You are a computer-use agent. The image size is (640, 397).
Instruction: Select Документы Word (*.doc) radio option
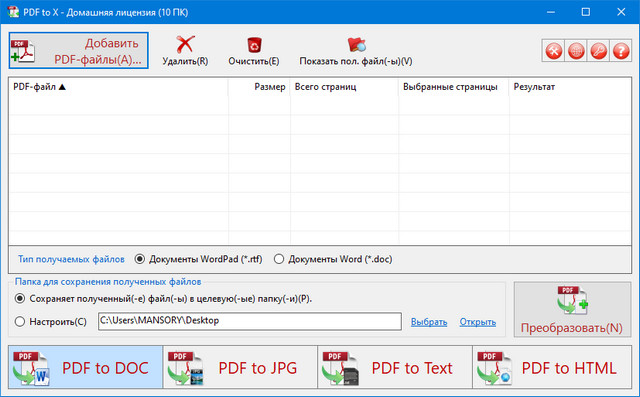pos(279,259)
